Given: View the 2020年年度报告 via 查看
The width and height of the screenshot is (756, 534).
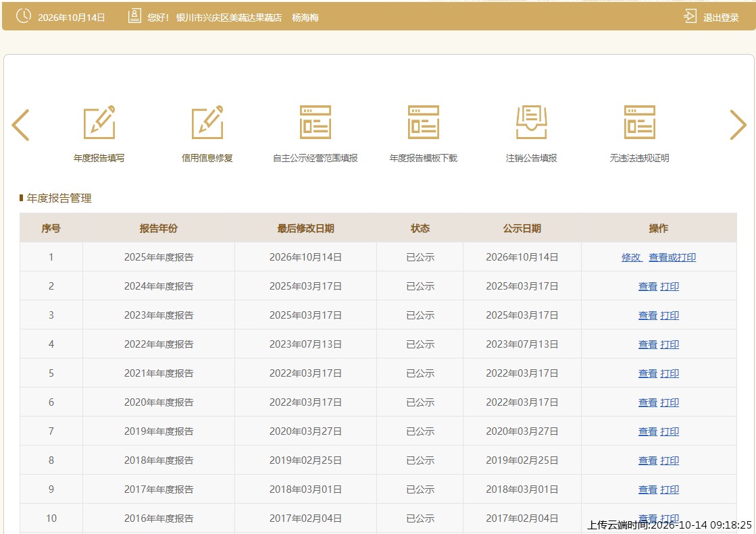Looking at the screenshot, I should point(647,402).
